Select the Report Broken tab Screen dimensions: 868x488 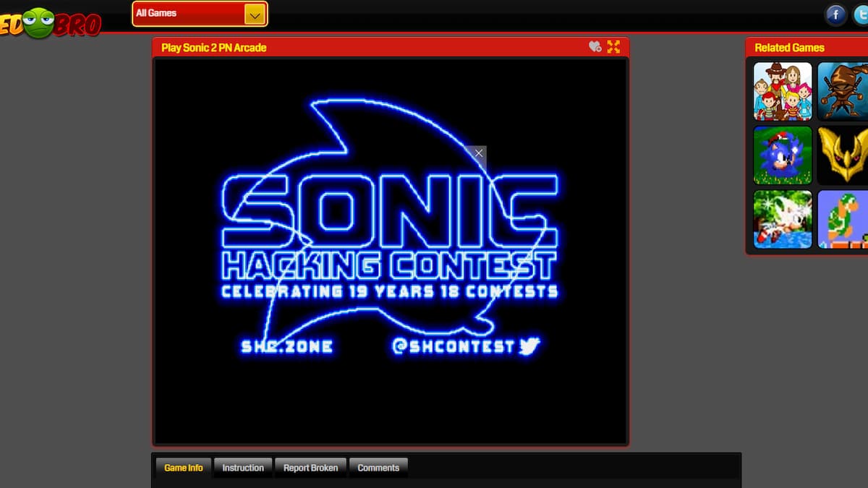pos(310,468)
